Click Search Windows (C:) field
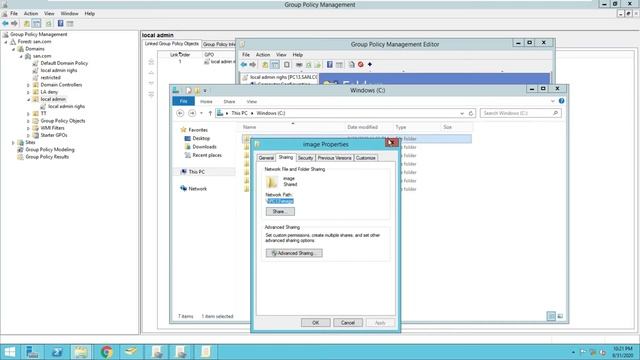The image size is (640, 360). pos(520,113)
